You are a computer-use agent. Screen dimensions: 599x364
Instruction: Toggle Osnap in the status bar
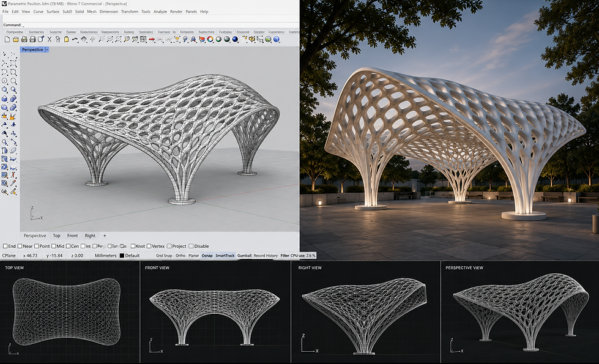click(x=207, y=256)
